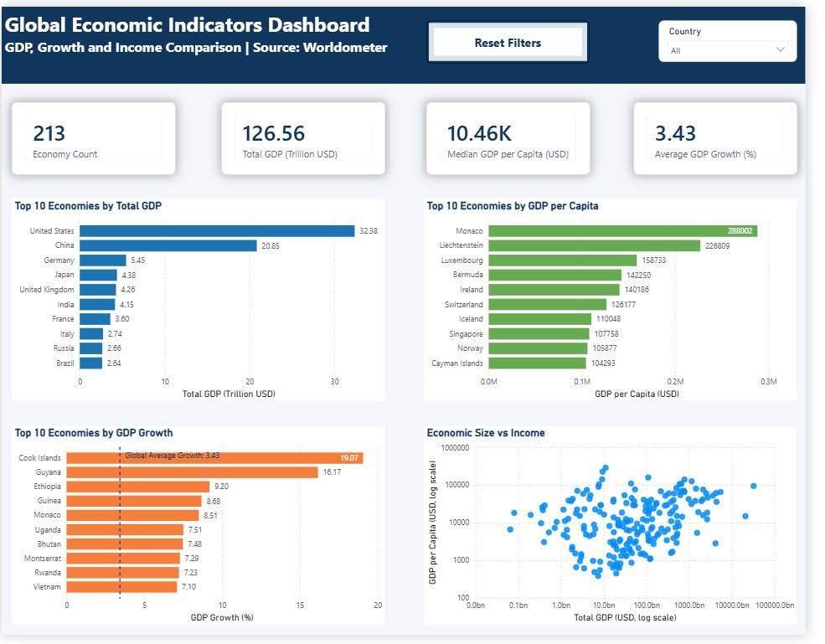
Task: Click the GDP per Capita (USD) axis title
Action: click(637, 394)
